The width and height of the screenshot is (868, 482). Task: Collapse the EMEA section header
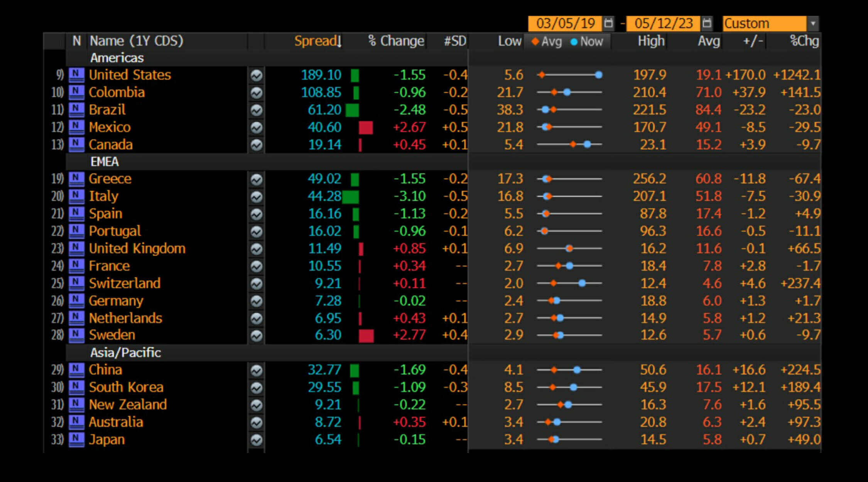(105, 162)
